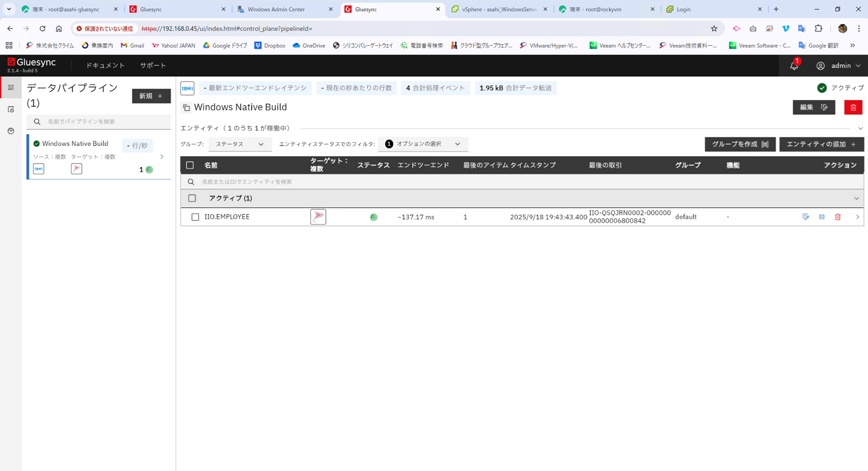Check the IIO.EMPLOYEE row checkbox
This screenshot has width=868, height=471.
pos(195,217)
